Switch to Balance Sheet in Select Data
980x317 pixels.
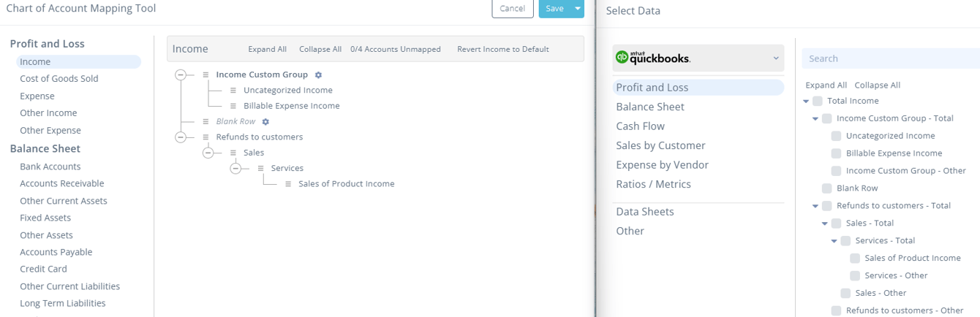tap(650, 107)
